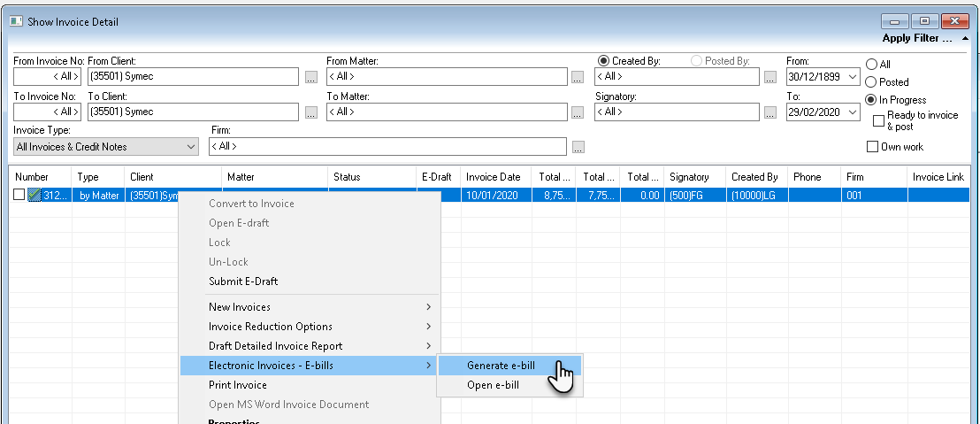Sort by the E-Draft column header
The width and height of the screenshot is (980, 424).
coord(438,177)
